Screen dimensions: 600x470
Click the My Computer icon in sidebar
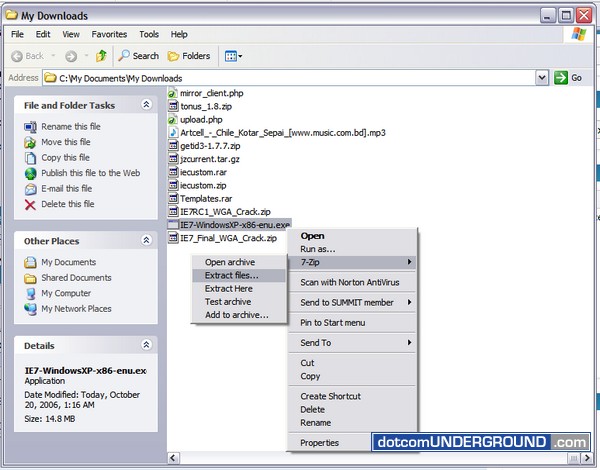click(31, 294)
